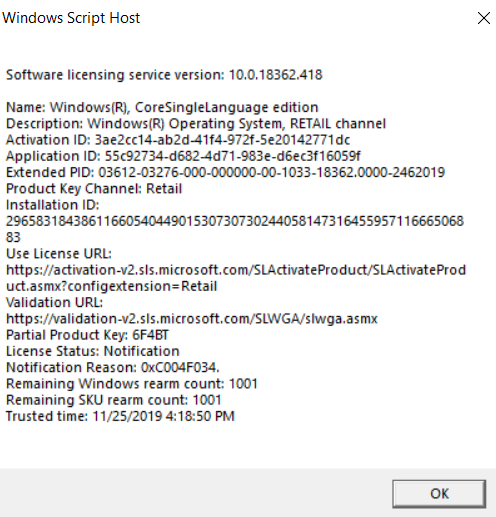The width and height of the screenshot is (496, 517).
Task: Click the Description: Windows(R) Operating System line
Action: [196, 124]
